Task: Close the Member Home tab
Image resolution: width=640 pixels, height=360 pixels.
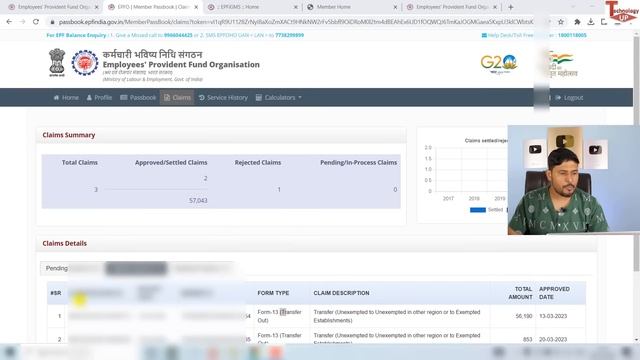Action: click(x=395, y=7)
